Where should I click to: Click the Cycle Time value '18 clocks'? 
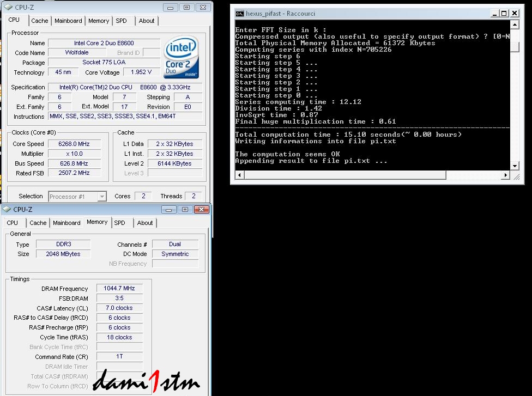pyautogui.click(x=119, y=337)
